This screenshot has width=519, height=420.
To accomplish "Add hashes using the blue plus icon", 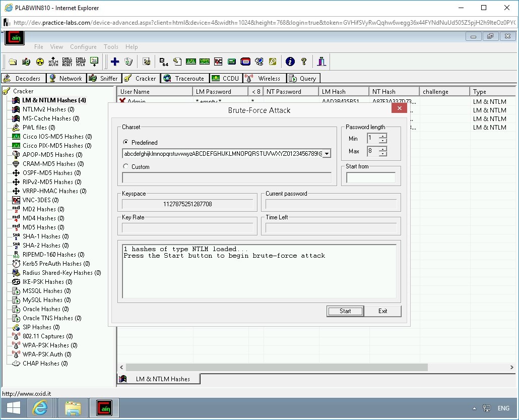I will (115, 61).
